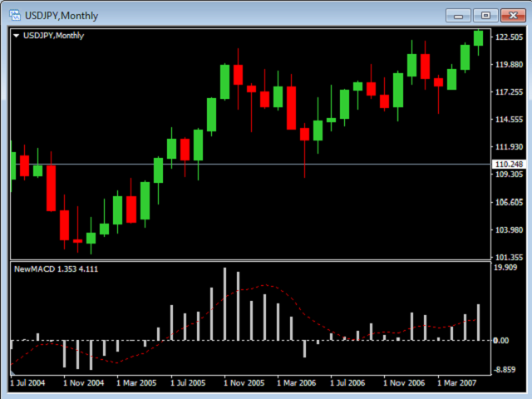
Task: Click the NewMACD 1.353 4.111 indicator label
Action: pyautogui.click(x=56, y=269)
